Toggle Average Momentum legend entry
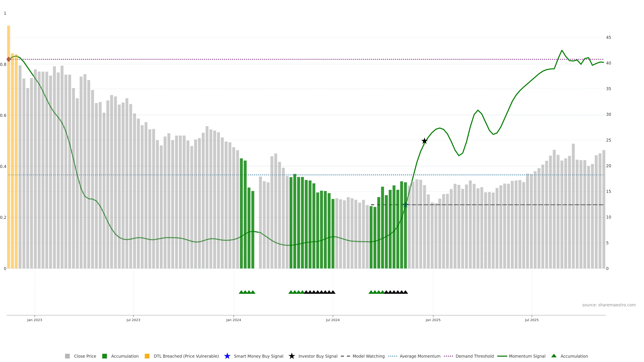The width and height of the screenshot is (644, 362). coord(420,356)
